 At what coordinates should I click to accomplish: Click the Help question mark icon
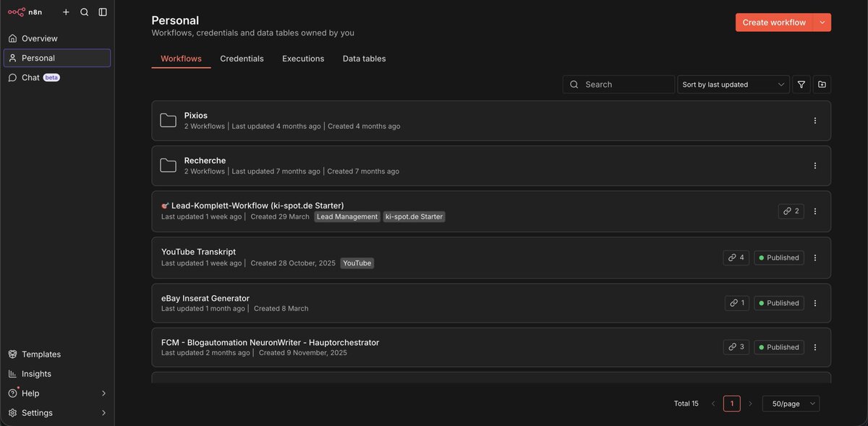[x=12, y=393]
